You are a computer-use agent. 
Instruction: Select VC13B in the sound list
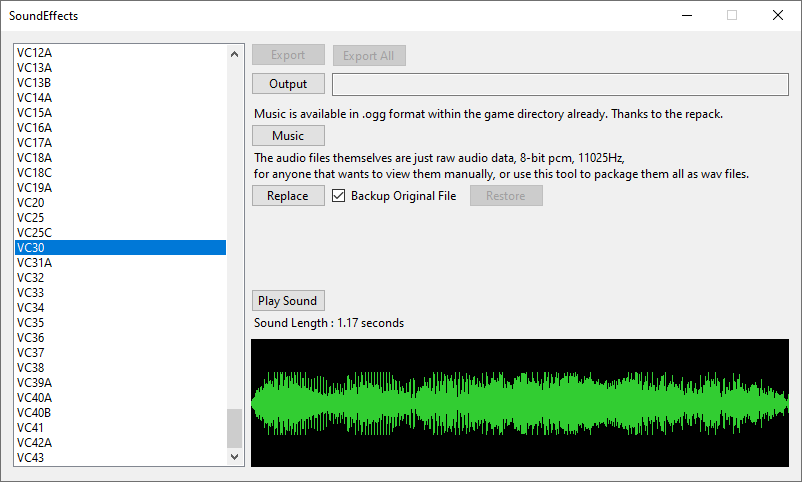pos(121,82)
